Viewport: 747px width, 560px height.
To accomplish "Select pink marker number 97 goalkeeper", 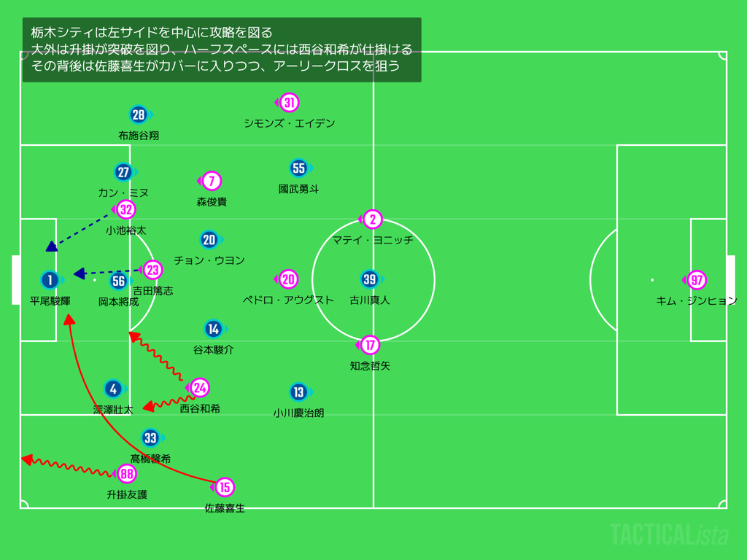I will pos(697,280).
